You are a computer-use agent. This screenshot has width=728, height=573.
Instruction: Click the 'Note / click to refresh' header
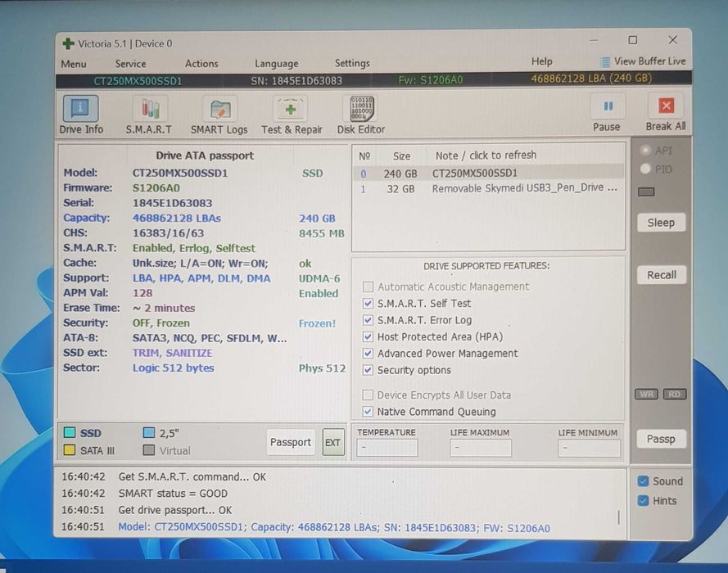[486, 156]
